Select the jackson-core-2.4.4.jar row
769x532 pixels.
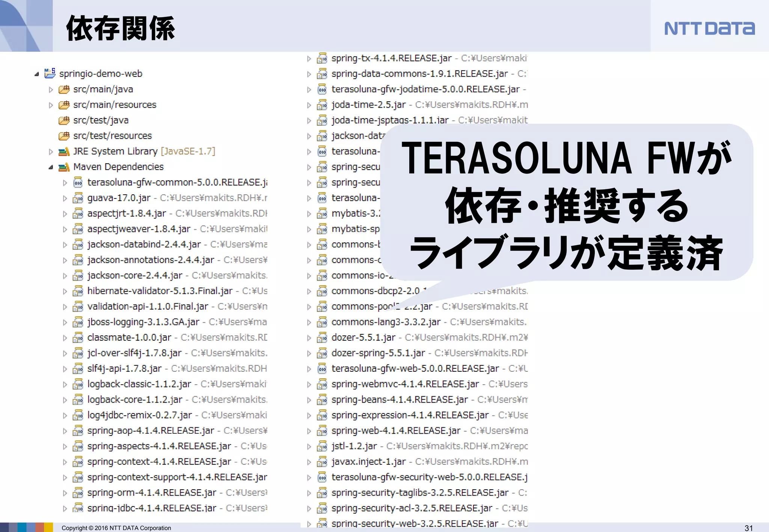point(165,275)
